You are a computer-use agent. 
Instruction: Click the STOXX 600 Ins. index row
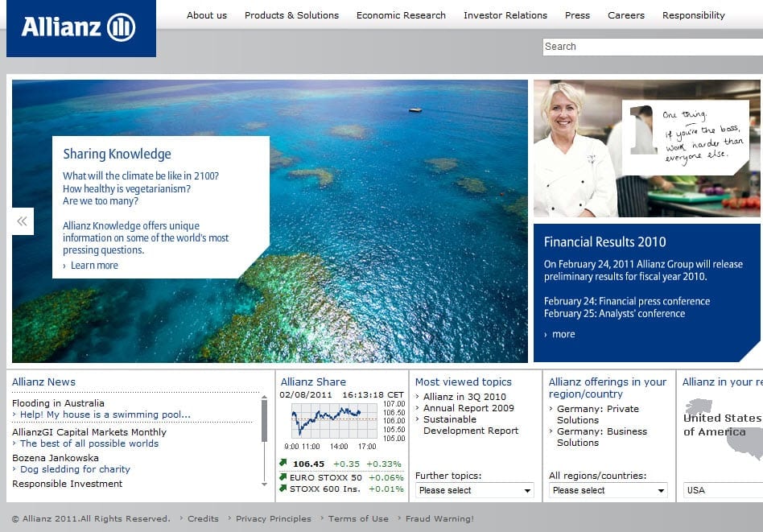click(x=341, y=489)
